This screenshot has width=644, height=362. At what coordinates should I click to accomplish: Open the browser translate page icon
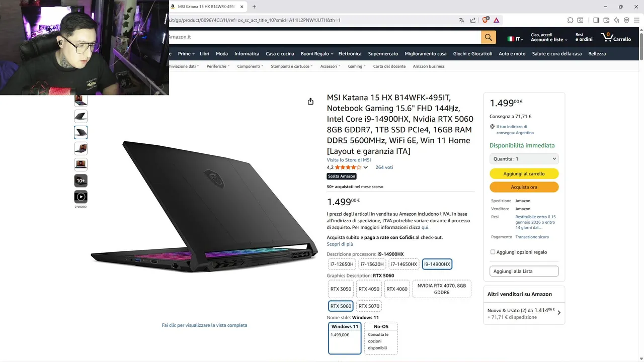click(461, 20)
